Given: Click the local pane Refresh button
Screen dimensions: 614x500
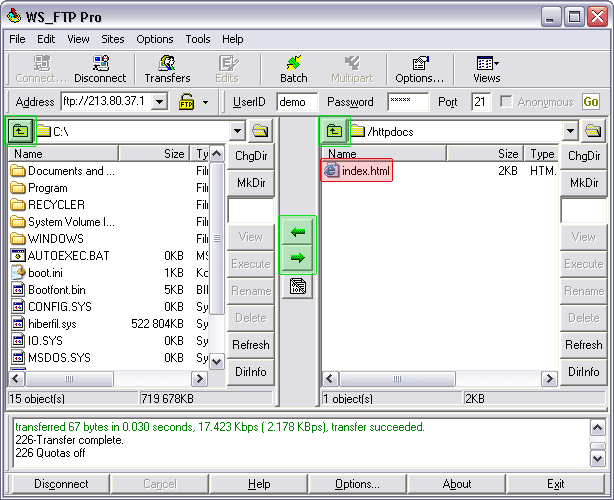Looking at the screenshot, I should pos(250,345).
